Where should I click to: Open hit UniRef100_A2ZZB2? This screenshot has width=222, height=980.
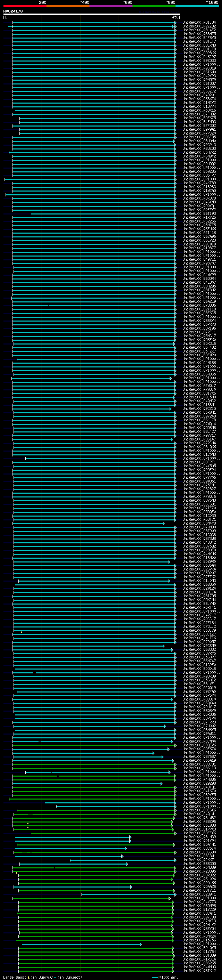click(199, 26)
